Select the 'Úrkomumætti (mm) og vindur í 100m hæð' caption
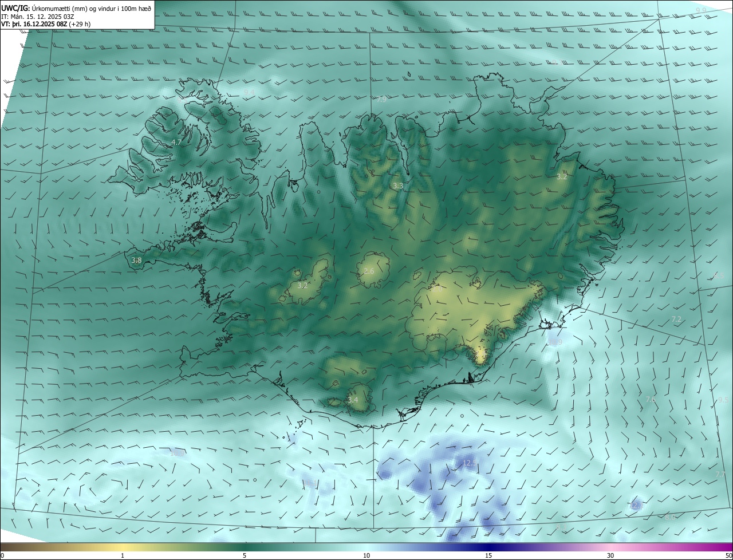The image size is (733, 560). point(92,7)
